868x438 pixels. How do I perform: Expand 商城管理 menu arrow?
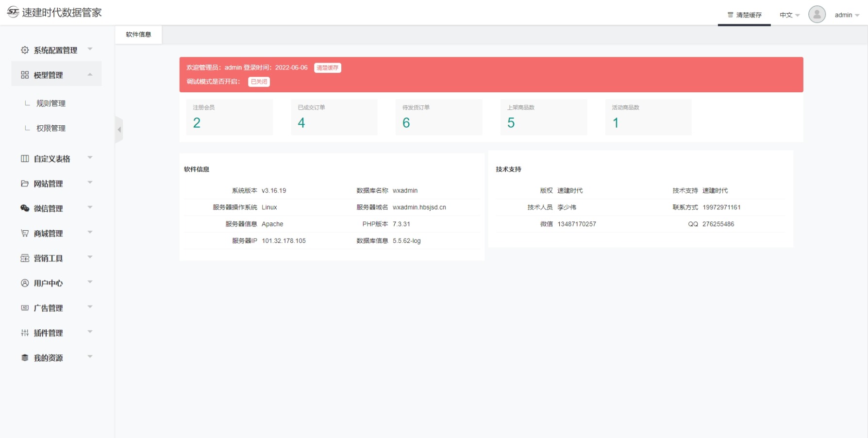pos(90,233)
